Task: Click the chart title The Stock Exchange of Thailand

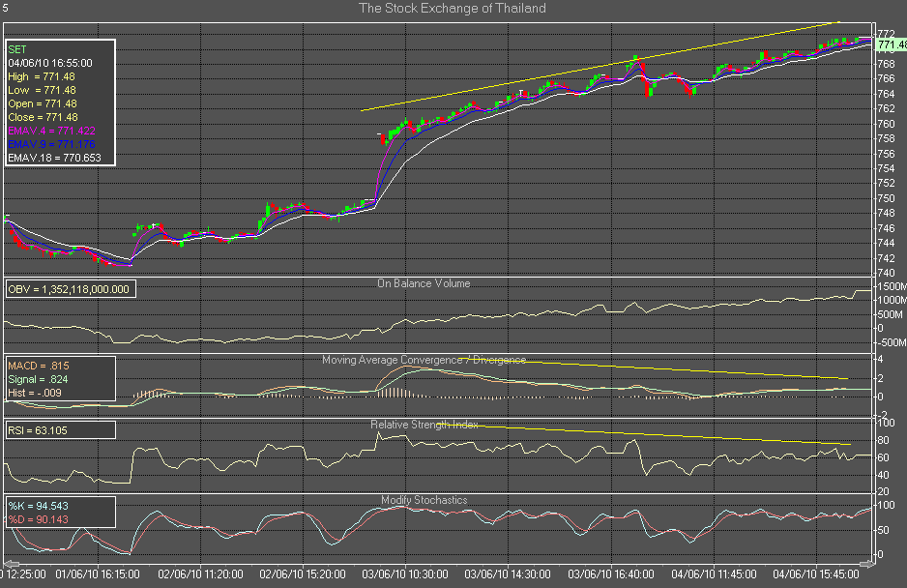Action: point(453,8)
